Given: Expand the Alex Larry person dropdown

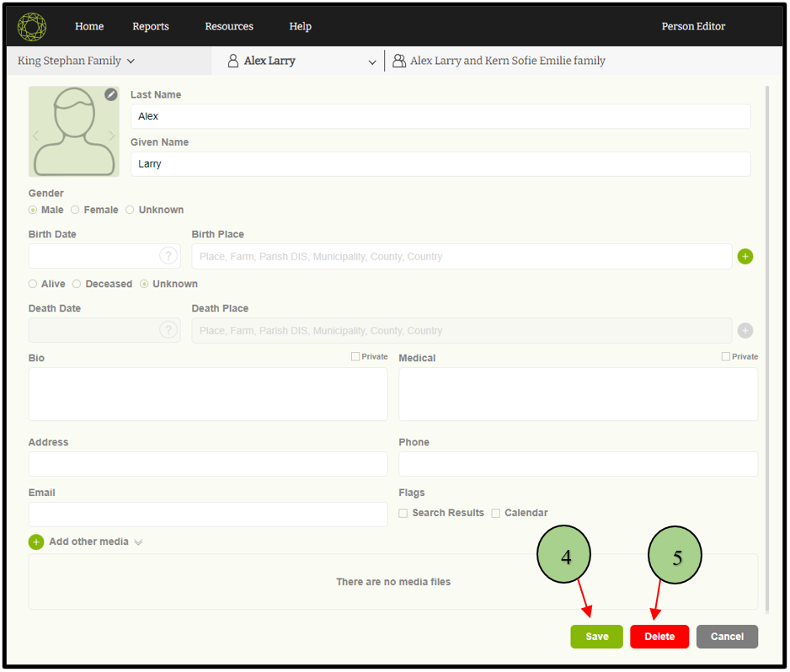Looking at the screenshot, I should tap(372, 61).
